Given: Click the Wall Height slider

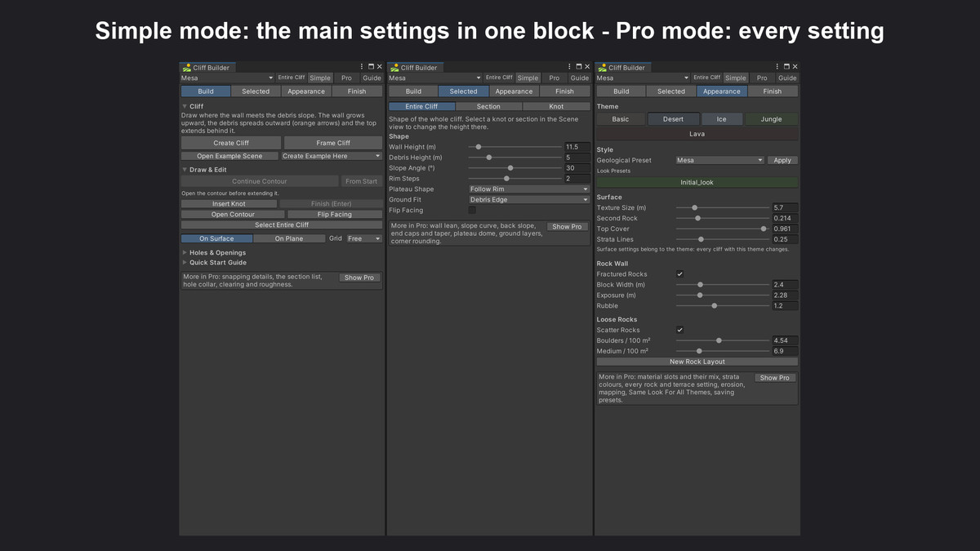Looking at the screenshot, I should (515, 147).
